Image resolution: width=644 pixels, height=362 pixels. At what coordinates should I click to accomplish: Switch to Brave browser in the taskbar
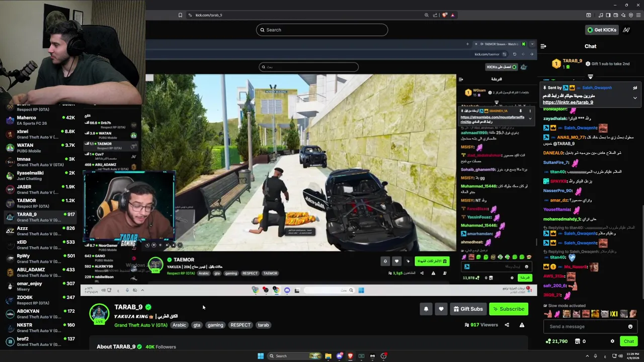coord(350,356)
